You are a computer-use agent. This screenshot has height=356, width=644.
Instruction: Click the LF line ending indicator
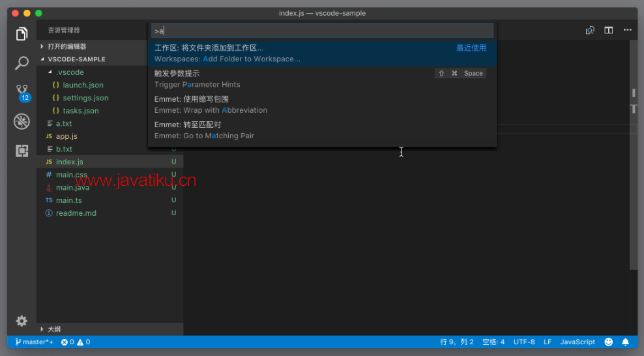pyautogui.click(x=548, y=342)
